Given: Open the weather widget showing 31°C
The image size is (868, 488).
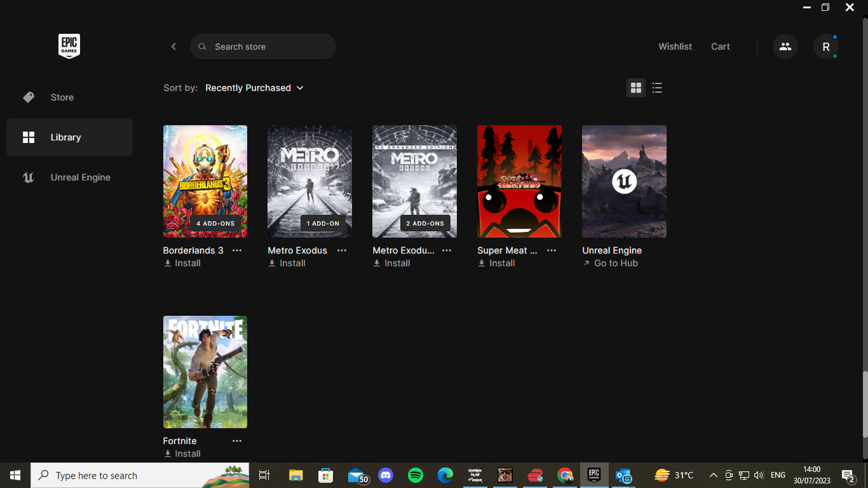Looking at the screenshot, I should (674, 475).
